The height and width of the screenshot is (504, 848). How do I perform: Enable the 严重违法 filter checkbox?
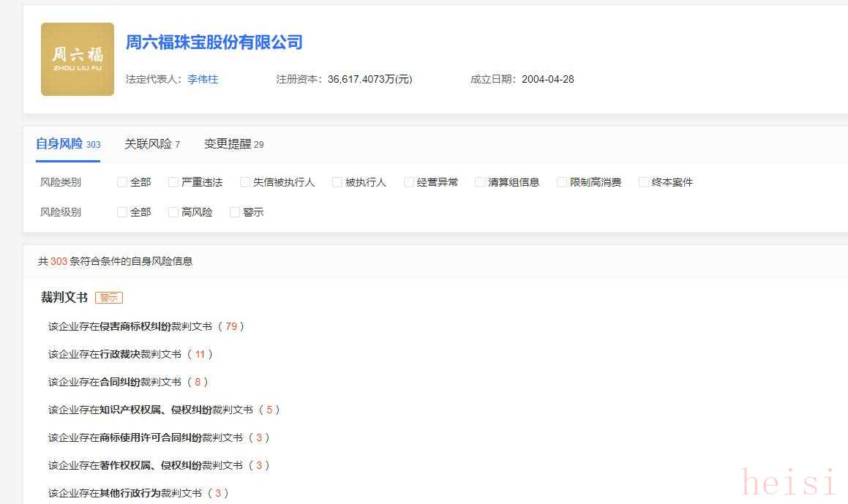(x=173, y=182)
